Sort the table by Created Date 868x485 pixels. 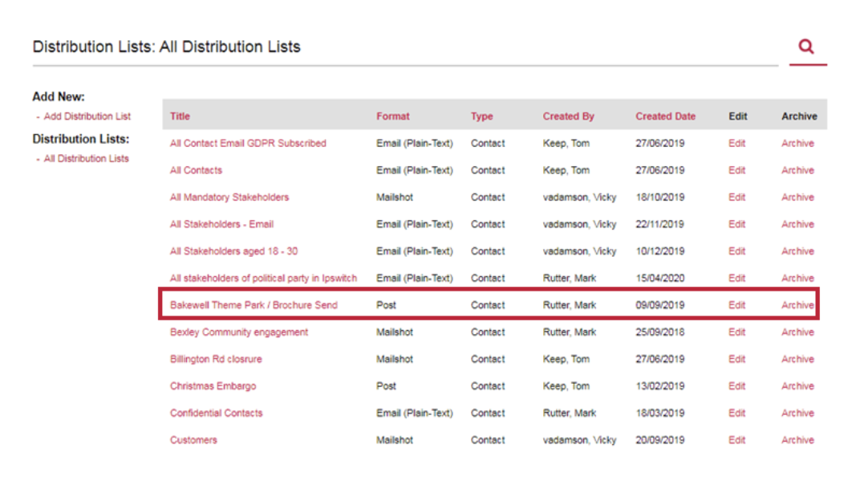[665, 116]
